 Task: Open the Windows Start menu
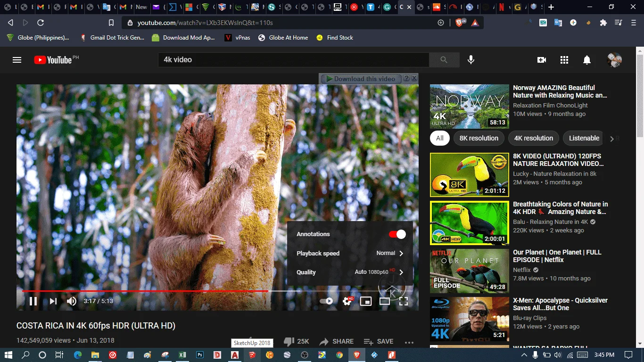pyautogui.click(x=9, y=354)
